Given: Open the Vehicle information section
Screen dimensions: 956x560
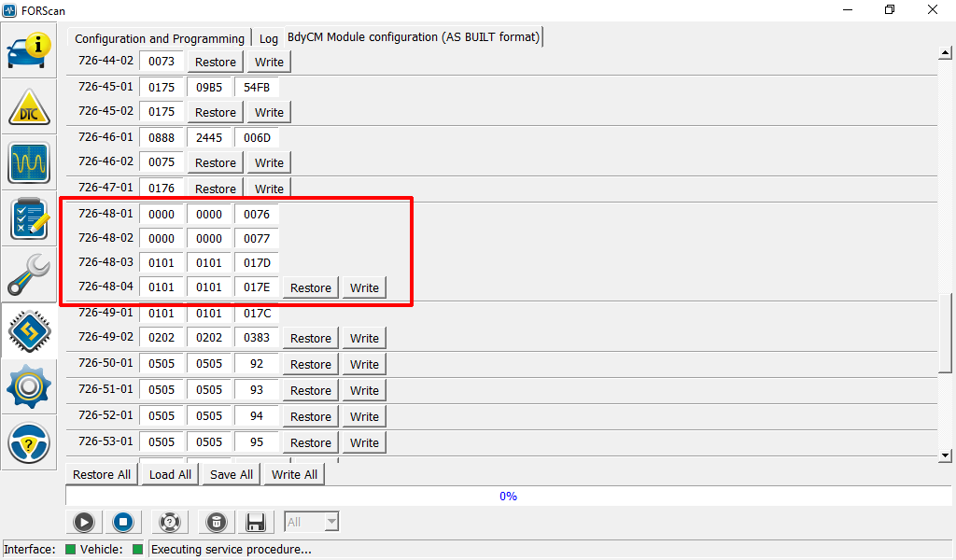Looking at the screenshot, I should pos(29,50).
